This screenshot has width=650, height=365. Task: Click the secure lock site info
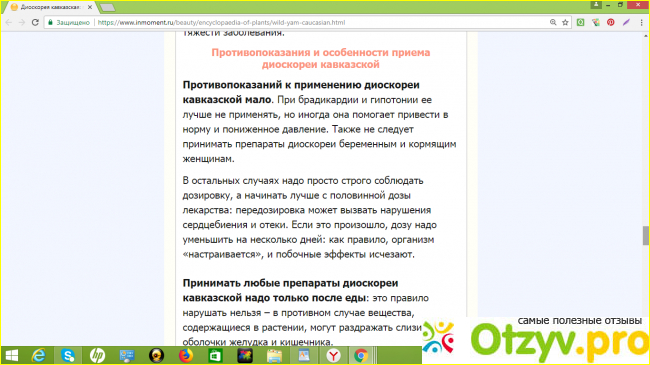69,22
